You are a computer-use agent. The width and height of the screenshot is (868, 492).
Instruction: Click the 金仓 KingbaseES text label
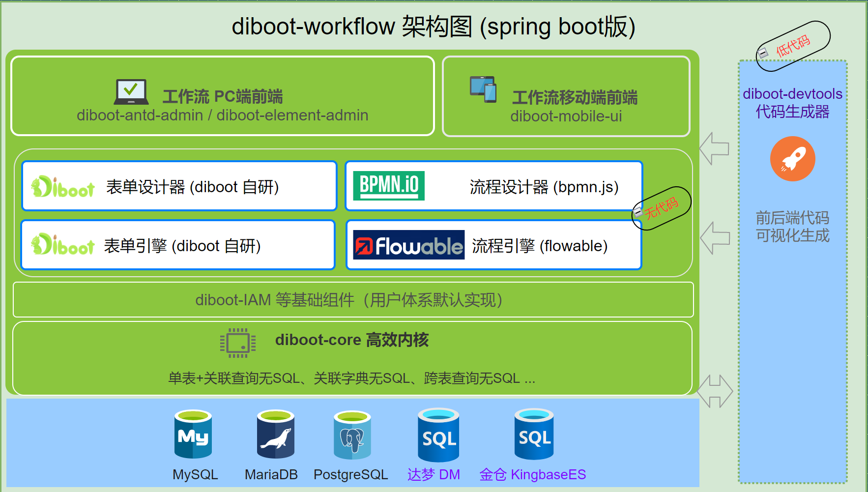tap(533, 474)
